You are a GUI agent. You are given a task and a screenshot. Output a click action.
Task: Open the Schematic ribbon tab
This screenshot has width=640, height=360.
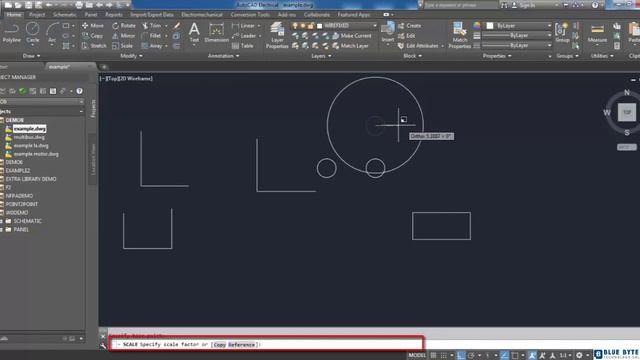[64, 15]
